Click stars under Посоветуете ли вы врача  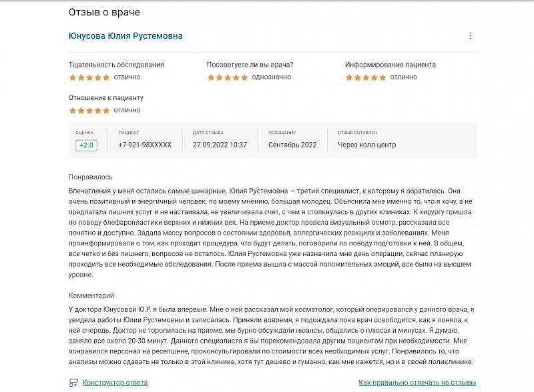pyautogui.click(x=228, y=77)
